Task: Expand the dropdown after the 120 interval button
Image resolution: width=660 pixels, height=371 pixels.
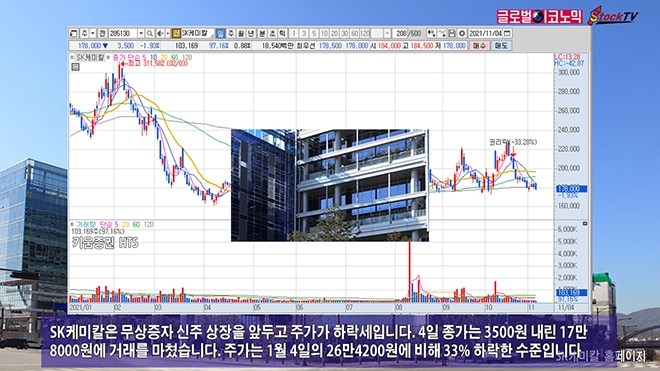Action: 387,33
